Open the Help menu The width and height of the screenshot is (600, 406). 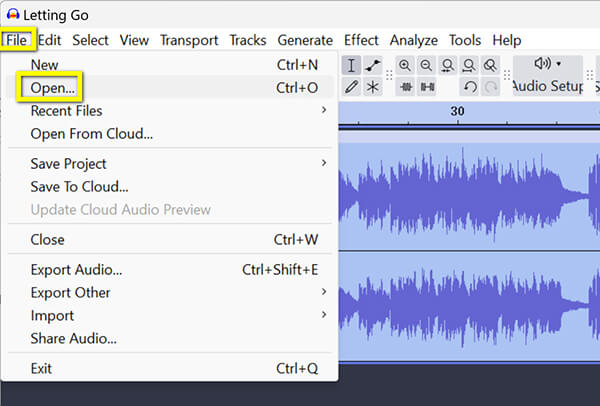[507, 40]
